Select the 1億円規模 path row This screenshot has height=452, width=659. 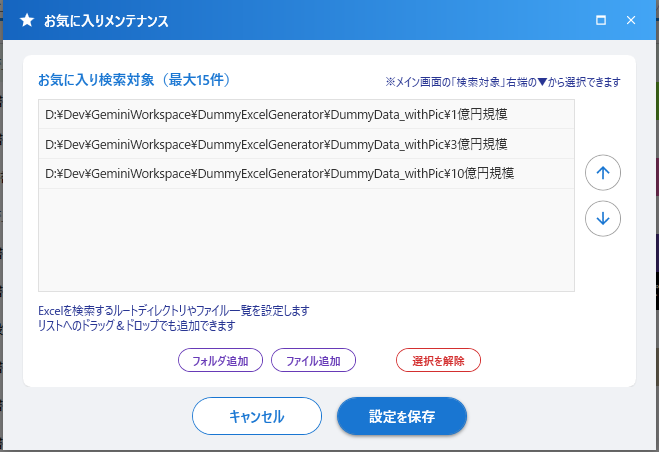306,114
